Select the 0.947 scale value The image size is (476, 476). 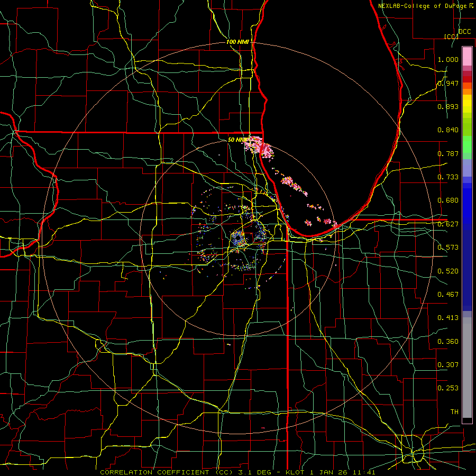[x=448, y=83]
